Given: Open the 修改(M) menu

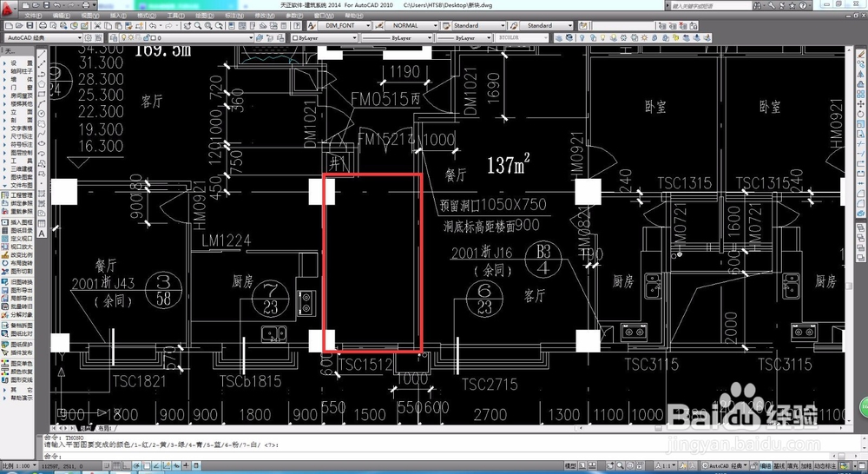Looking at the screenshot, I should click(265, 16).
